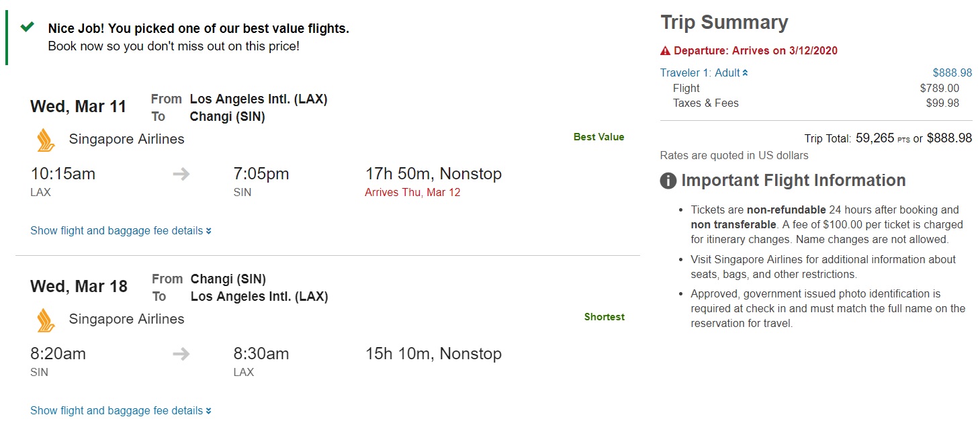Click the 17h 50m, Nonstop duration text

pos(433,174)
